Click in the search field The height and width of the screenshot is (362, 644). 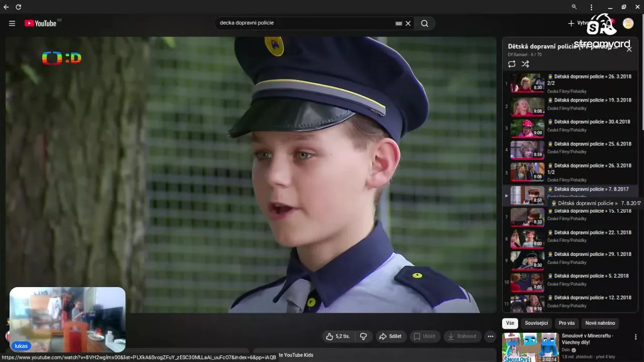(306, 23)
